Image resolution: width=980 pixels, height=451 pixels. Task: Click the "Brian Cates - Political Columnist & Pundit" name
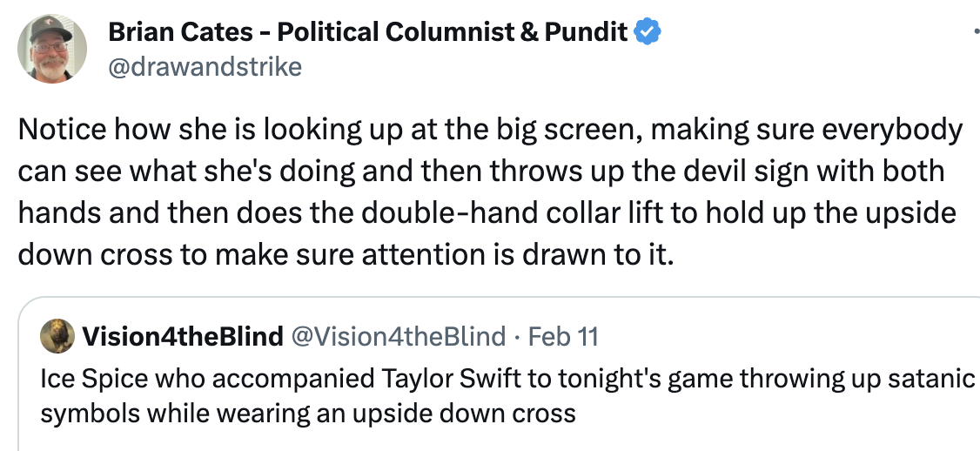coord(367,33)
